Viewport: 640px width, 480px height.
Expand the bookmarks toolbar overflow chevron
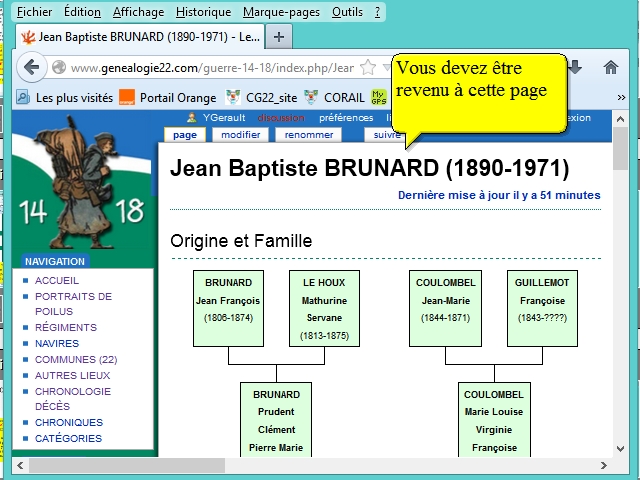click(x=621, y=97)
